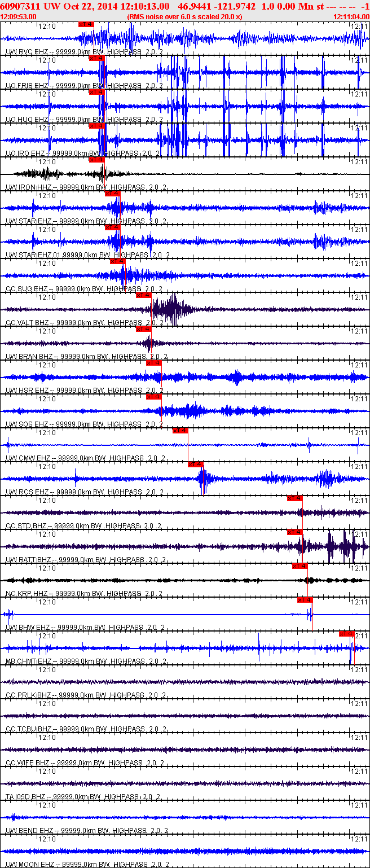Select the pick marker on MB CHMT trace
370x868 pixels.
[x=347, y=634]
